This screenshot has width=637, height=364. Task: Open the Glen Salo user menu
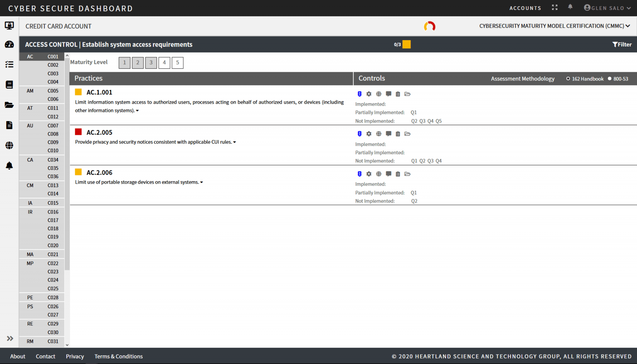click(x=608, y=8)
